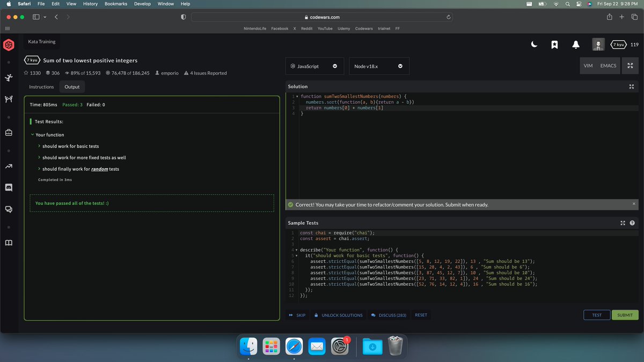Show Safari tab overview
The image size is (644, 362).
pos(634,17)
